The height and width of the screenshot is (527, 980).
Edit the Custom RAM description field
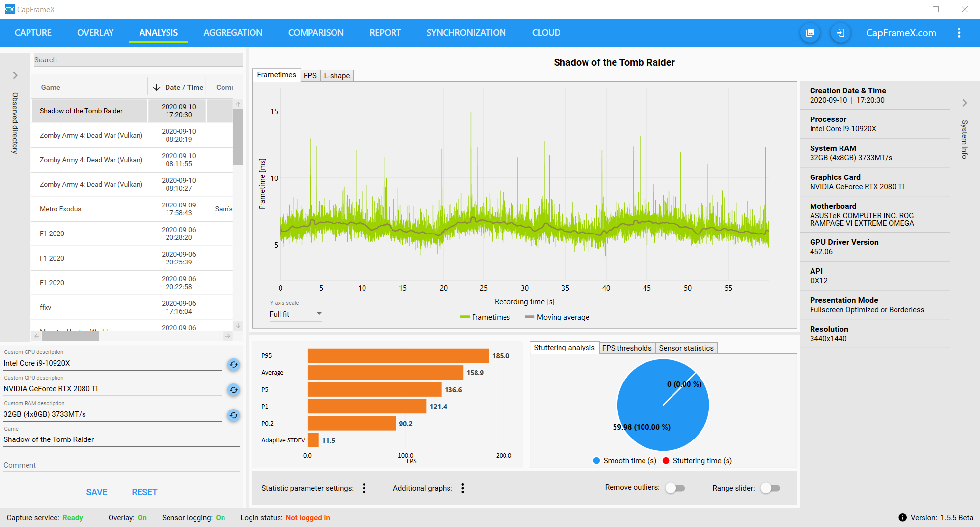click(x=112, y=414)
